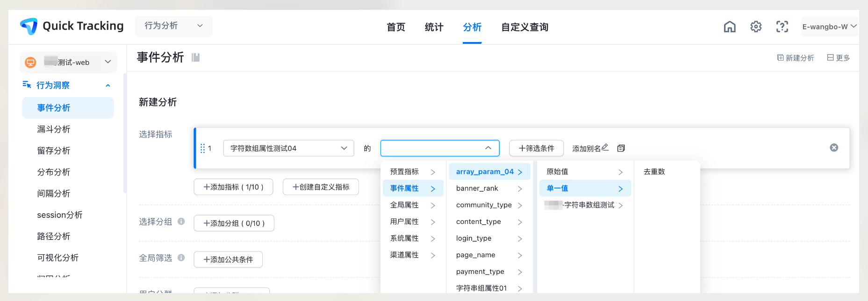Click the 行为洞察 section icon
Screen dimensions: 868x301
point(27,84)
